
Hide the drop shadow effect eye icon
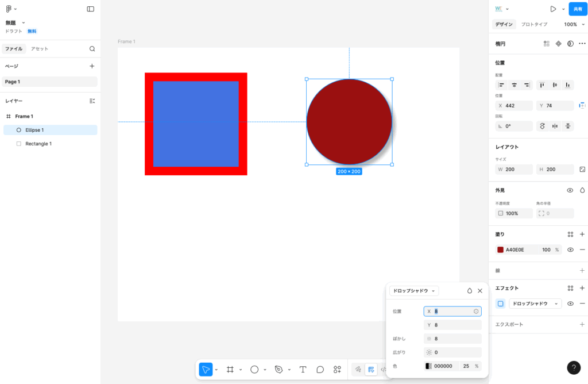point(570,304)
